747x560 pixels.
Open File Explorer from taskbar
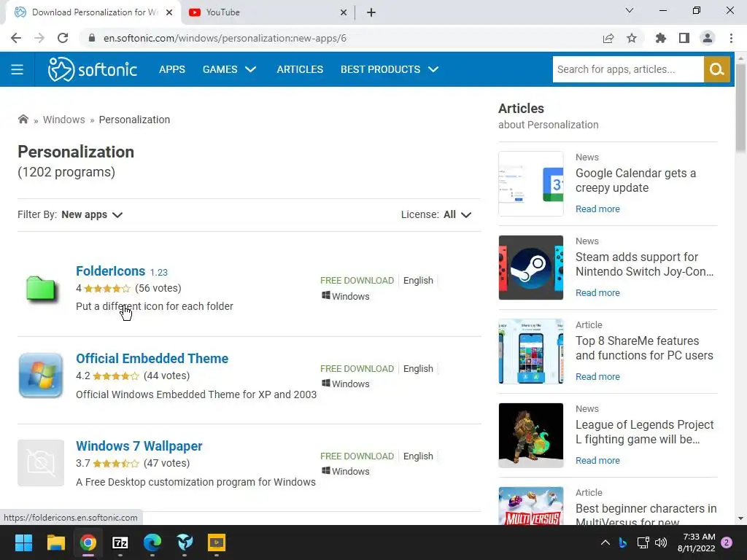55,542
